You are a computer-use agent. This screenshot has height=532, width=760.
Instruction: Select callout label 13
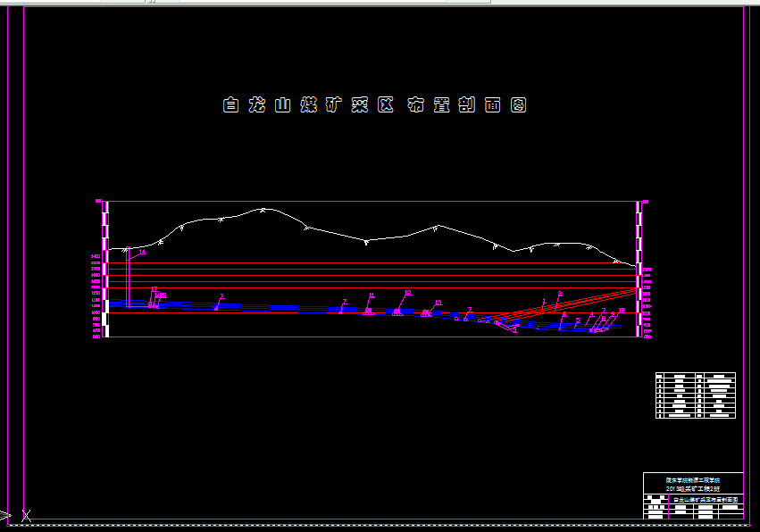[x=438, y=303]
